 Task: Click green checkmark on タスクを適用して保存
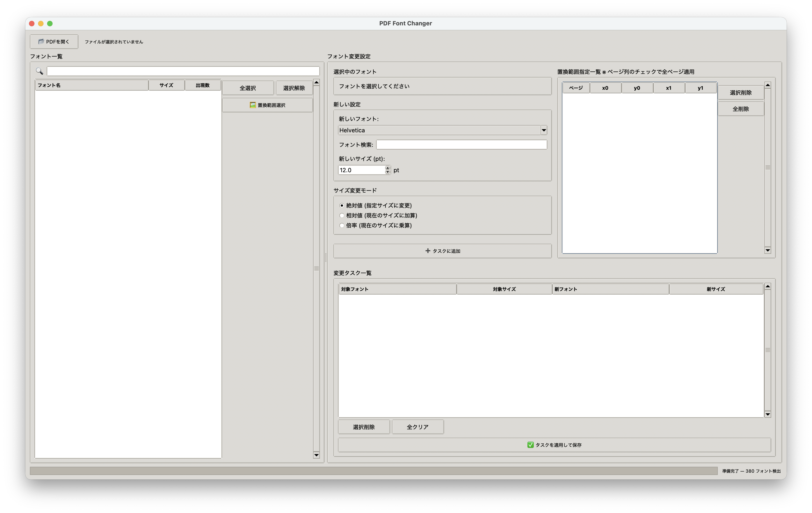[x=530, y=445]
